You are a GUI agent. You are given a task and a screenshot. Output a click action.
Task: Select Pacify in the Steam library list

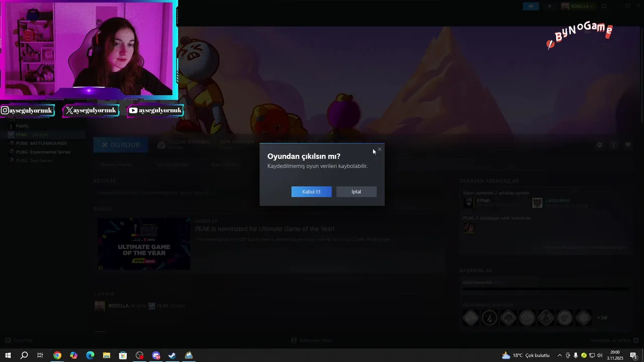pos(22,126)
